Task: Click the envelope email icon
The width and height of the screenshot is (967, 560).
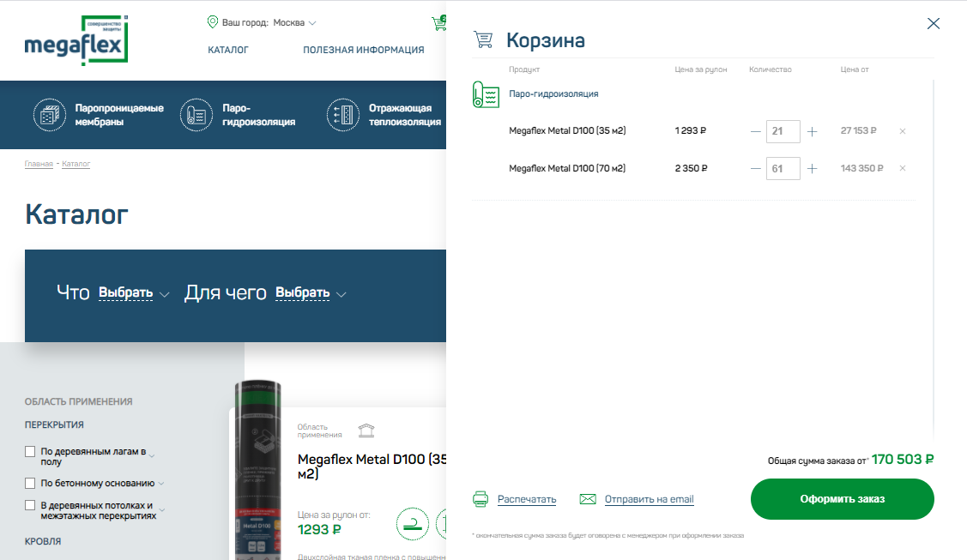Action: (588, 499)
